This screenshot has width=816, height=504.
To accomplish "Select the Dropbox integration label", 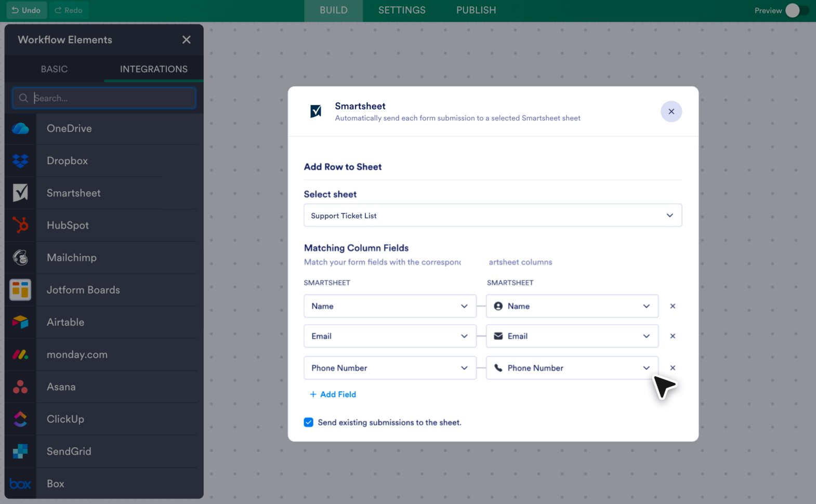I will 67,161.
